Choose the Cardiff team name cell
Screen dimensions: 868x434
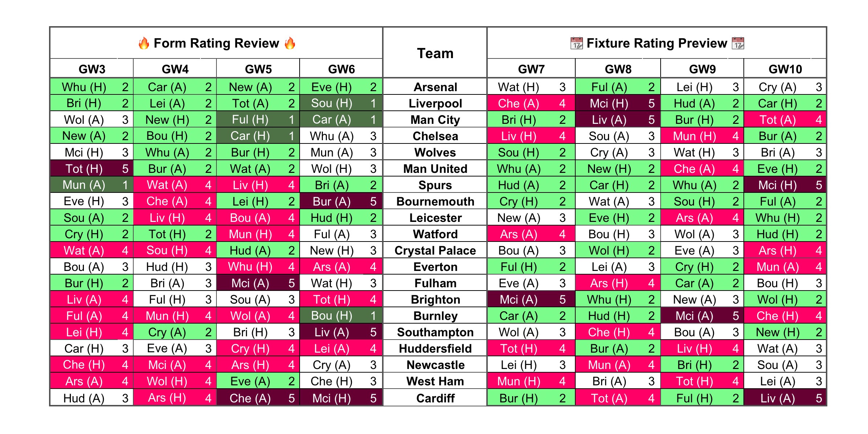[x=435, y=398]
